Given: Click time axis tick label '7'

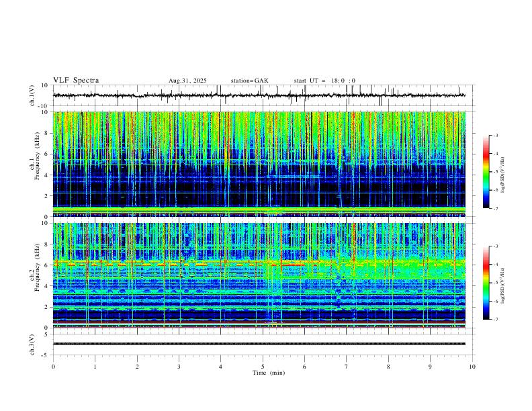Looking at the screenshot, I should pyautogui.click(x=347, y=367).
